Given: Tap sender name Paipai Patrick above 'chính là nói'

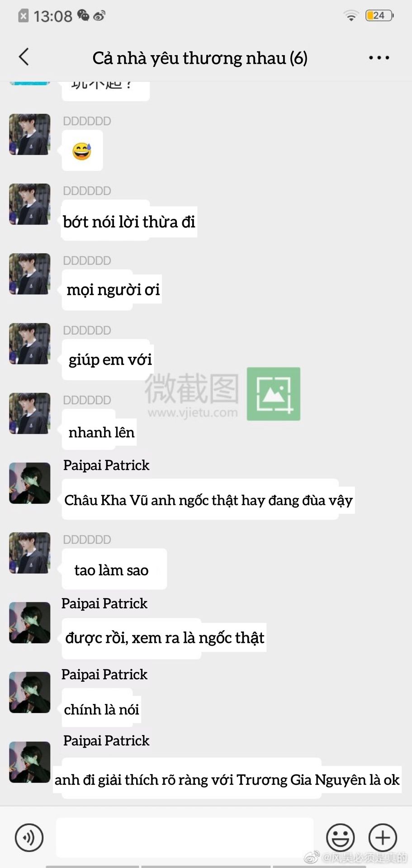Looking at the screenshot, I should tap(104, 675).
